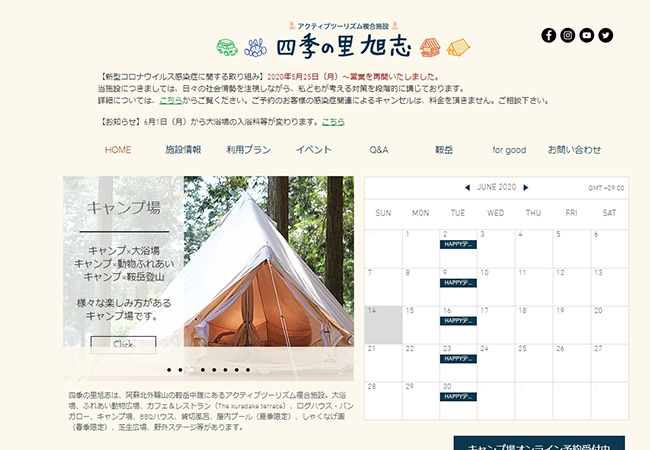Image resolution: width=650 pixels, height=450 pixels.
Task: Open the HAPPY event on June 9
Action: point(458,283)
